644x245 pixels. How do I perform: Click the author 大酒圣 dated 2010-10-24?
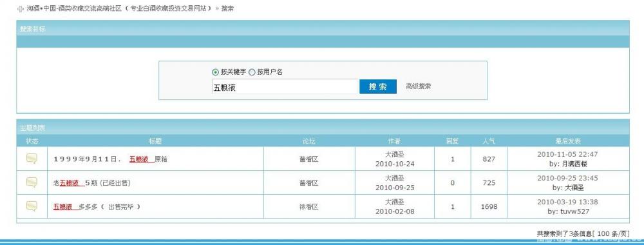click(395, 155)
